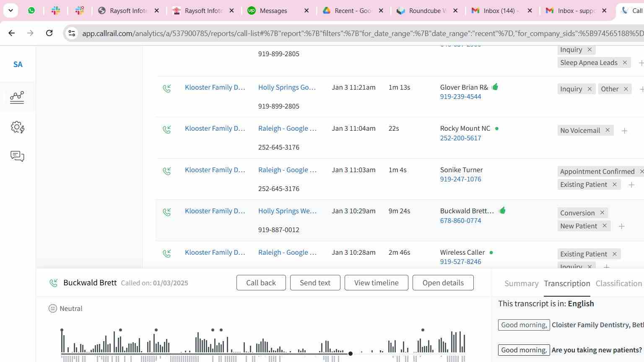Open the tab search dropdown arrow
Image resolution: width=644 pixels, height=362 pixels.
coord(10,10)
